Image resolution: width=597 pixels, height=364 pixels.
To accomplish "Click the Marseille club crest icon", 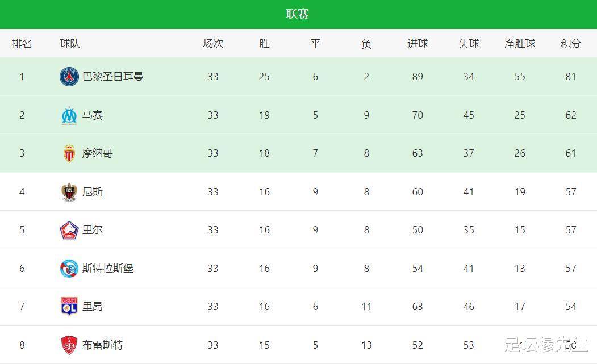I will point(69,115).
